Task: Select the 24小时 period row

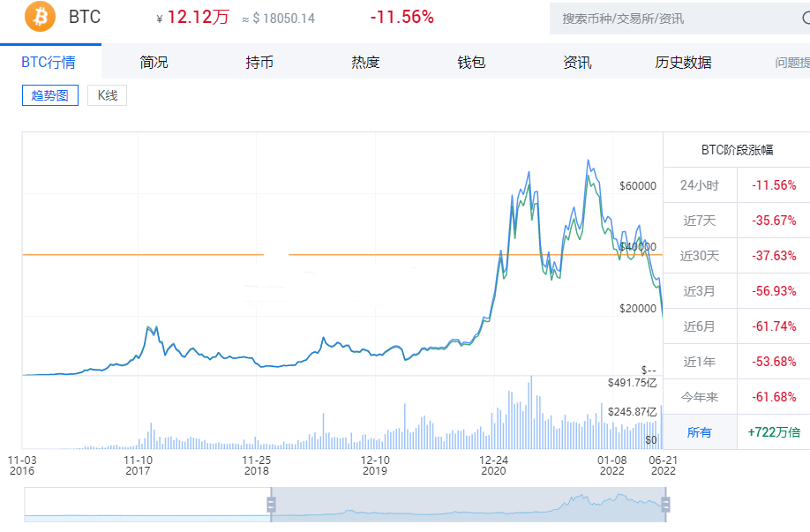Action: click(736, 185)
